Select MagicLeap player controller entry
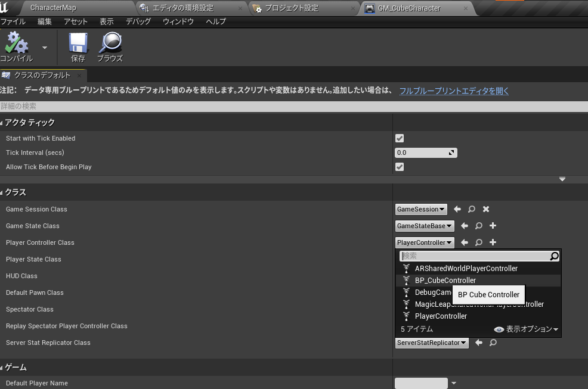The image size is (588, 389). [478, 304]
